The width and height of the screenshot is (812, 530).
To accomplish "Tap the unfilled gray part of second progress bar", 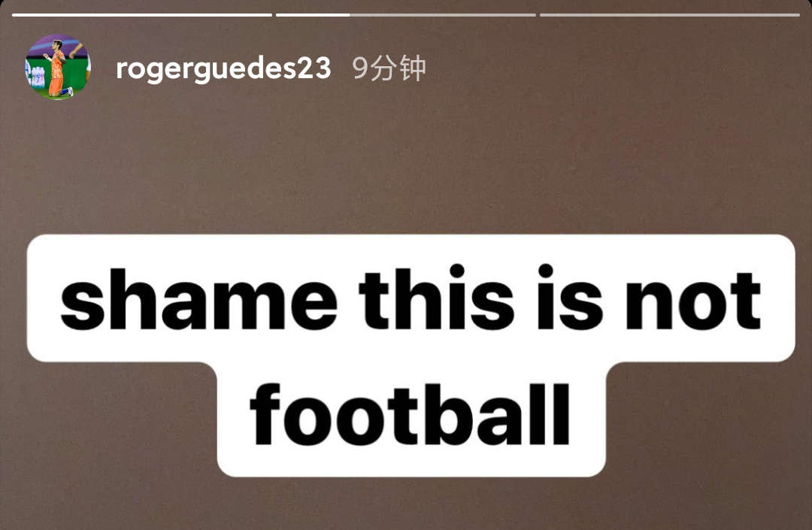I will 443,15.
